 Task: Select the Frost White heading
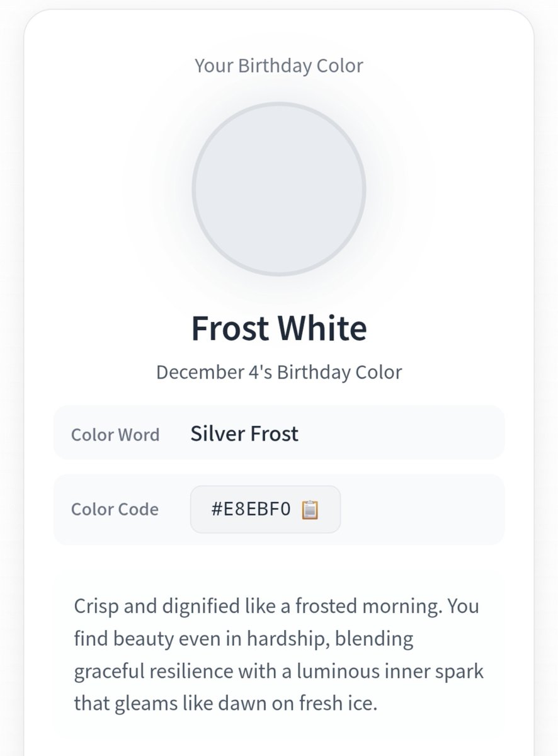[279, 328]
